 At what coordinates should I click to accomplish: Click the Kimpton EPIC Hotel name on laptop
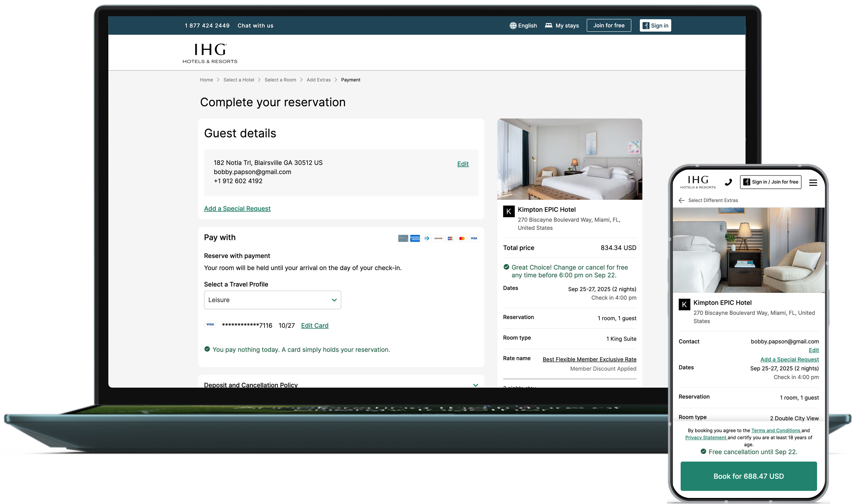point(546,210)
